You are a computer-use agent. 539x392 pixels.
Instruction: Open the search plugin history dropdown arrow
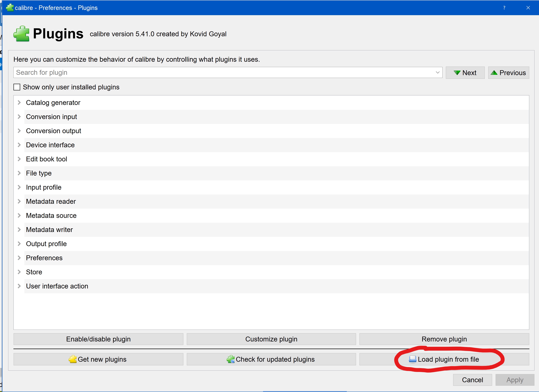coord(437,72)
